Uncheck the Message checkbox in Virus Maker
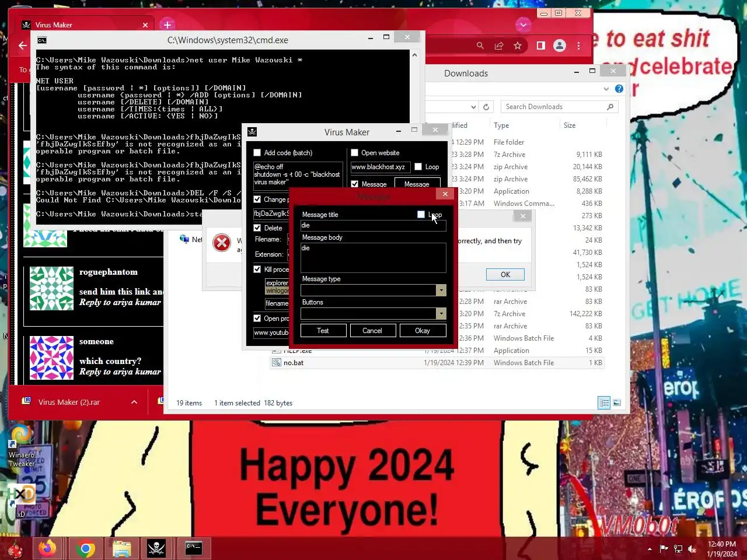Screen dimensions: 747x560 [x=354, y=184]
